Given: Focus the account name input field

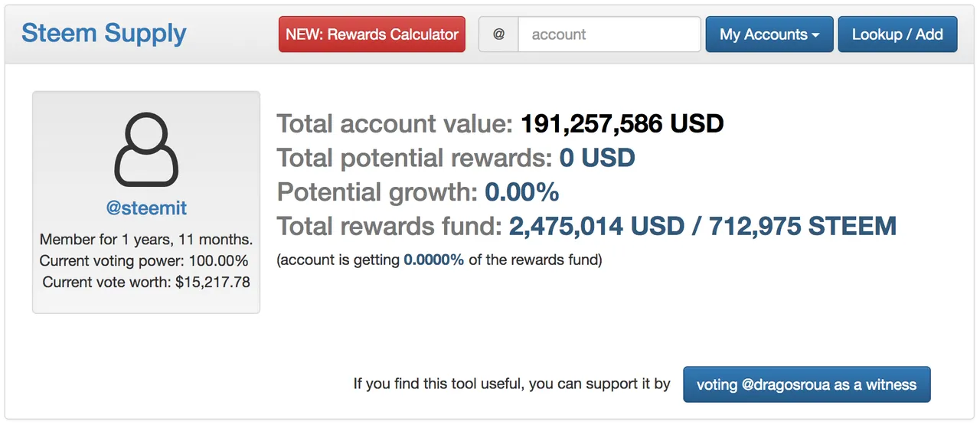Looking at the screenshot, I should [x=609, y=34].
